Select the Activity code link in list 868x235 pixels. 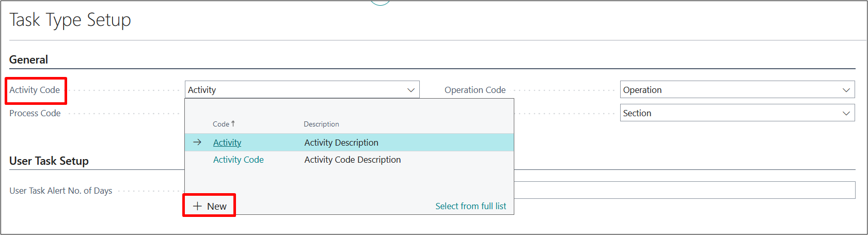click(x=227, y=143)
